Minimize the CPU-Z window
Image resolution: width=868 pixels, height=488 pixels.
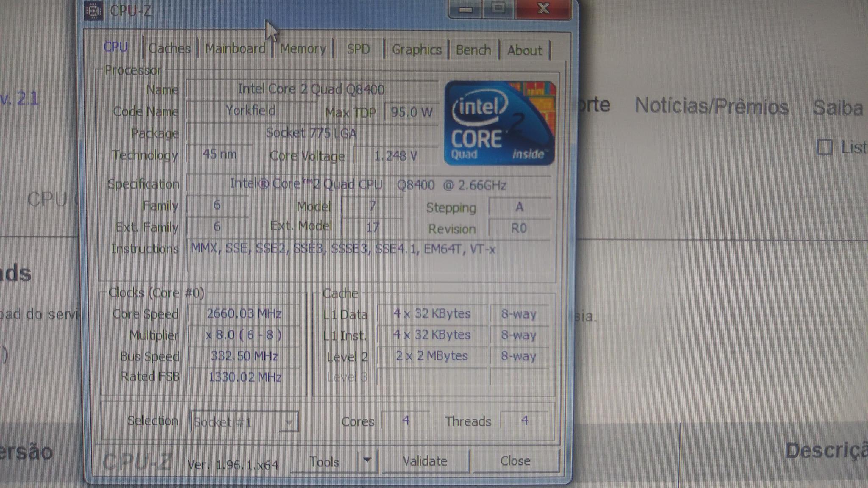[465, 9]
